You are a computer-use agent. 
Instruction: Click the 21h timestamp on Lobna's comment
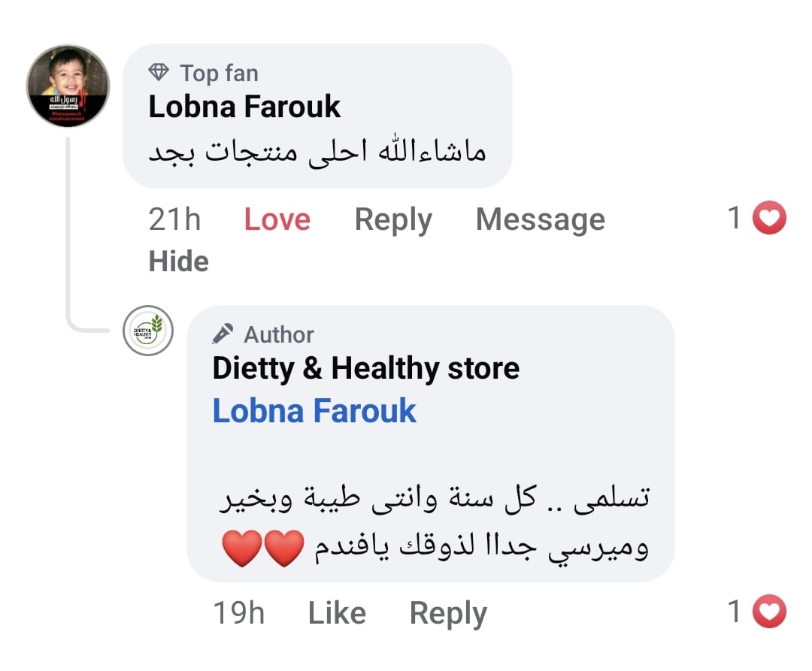pos(174,219)
